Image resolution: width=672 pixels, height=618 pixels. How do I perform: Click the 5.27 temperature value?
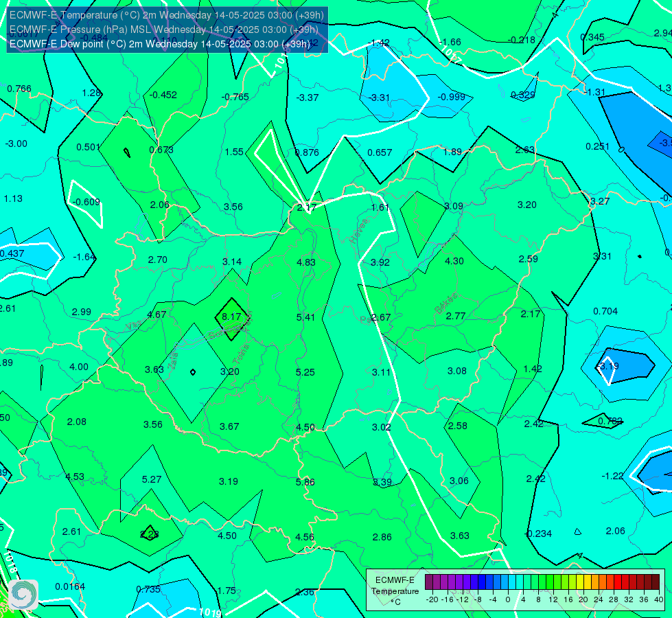point(152,479)
